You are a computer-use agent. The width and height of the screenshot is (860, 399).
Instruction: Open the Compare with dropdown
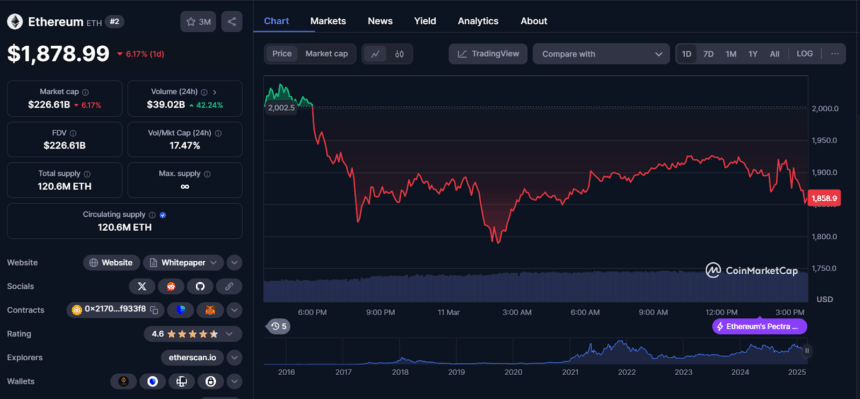[x=601, y=54]
